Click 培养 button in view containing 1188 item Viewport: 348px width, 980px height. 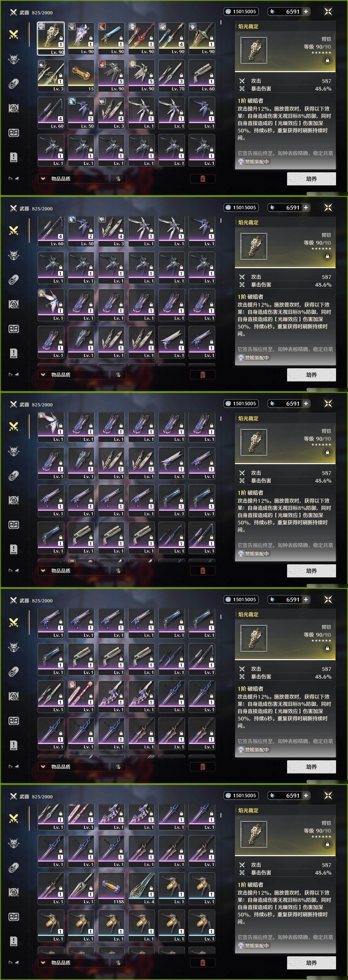[311, 963]
